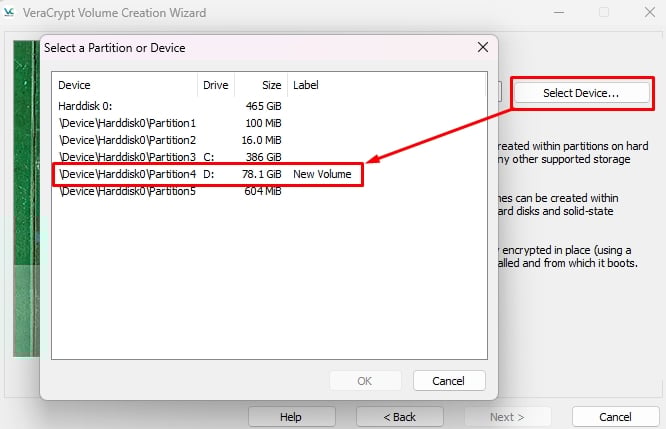The height and width of the screenshot is (429, 666).
Task: Open Help in the wizard
Action: pos(291,417)
